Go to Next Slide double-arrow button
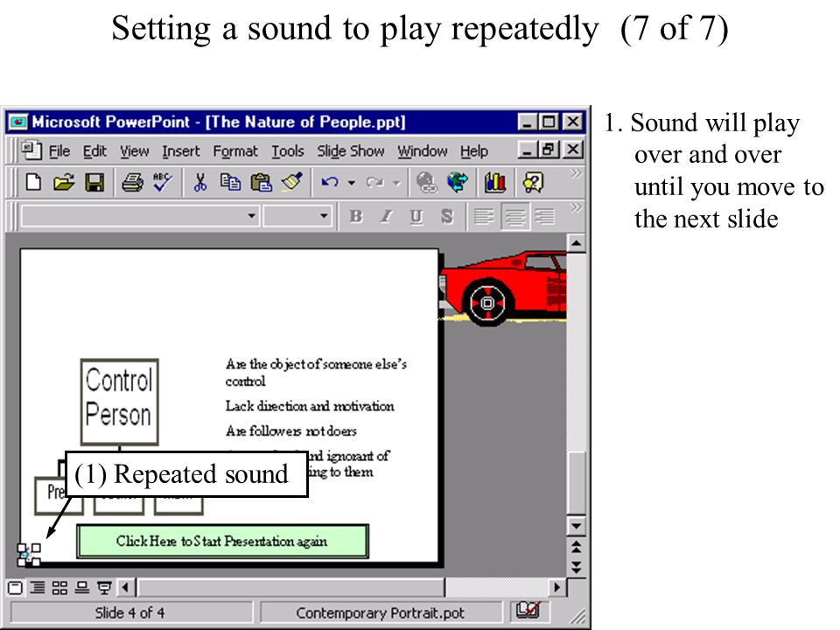This screenshot has width=840, height=630. click(577, 567)
